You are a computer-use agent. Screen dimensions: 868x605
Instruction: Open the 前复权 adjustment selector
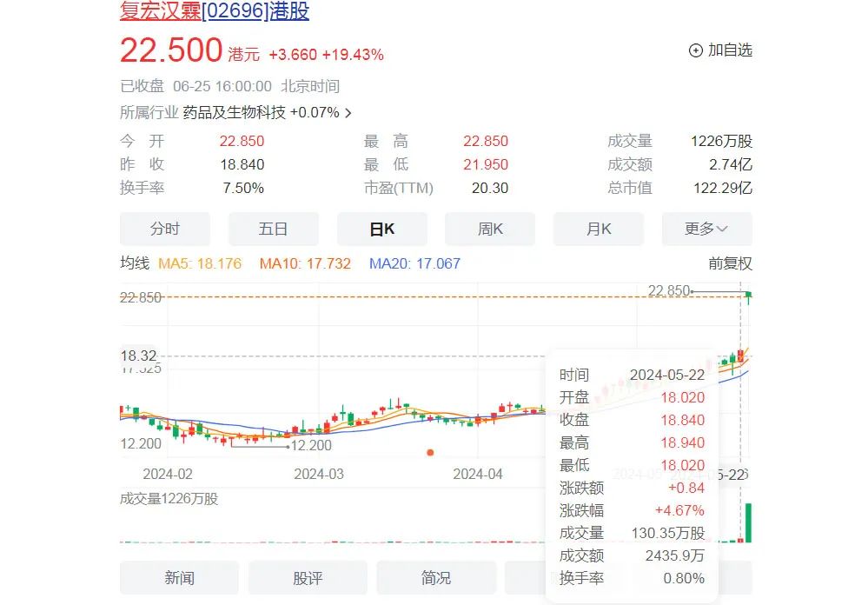(x=730, y=263)
